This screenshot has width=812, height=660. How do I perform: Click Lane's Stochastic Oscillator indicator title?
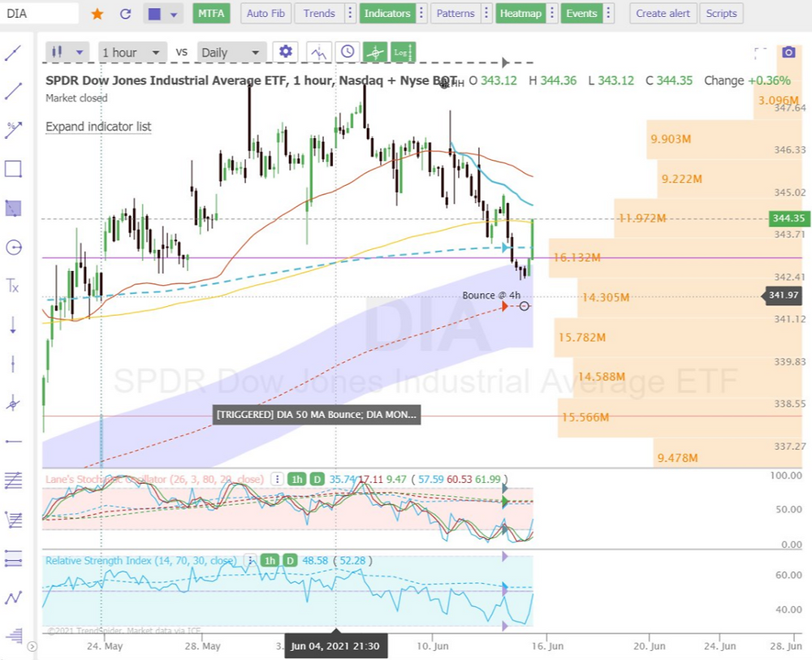point(154,479)
